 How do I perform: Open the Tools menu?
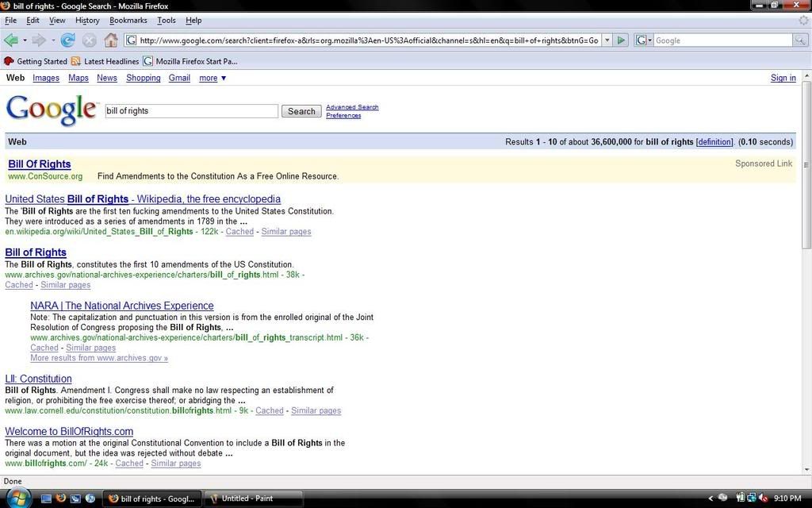(x=167, y=20)
